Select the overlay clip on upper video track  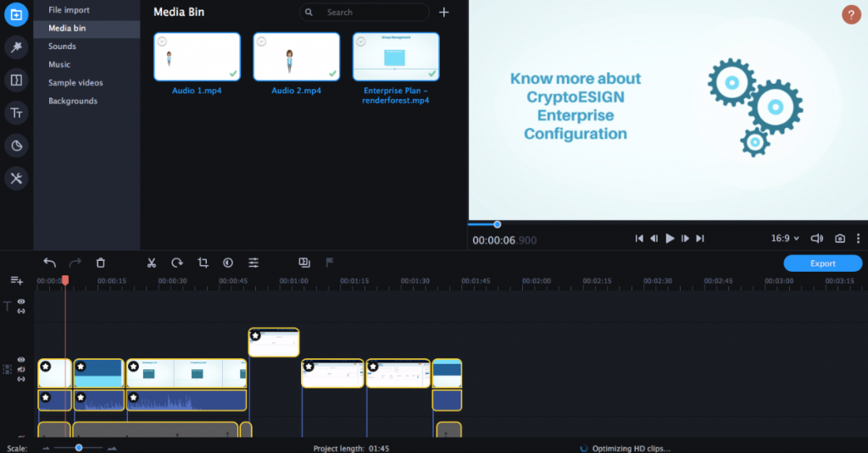tap(274, 342)
